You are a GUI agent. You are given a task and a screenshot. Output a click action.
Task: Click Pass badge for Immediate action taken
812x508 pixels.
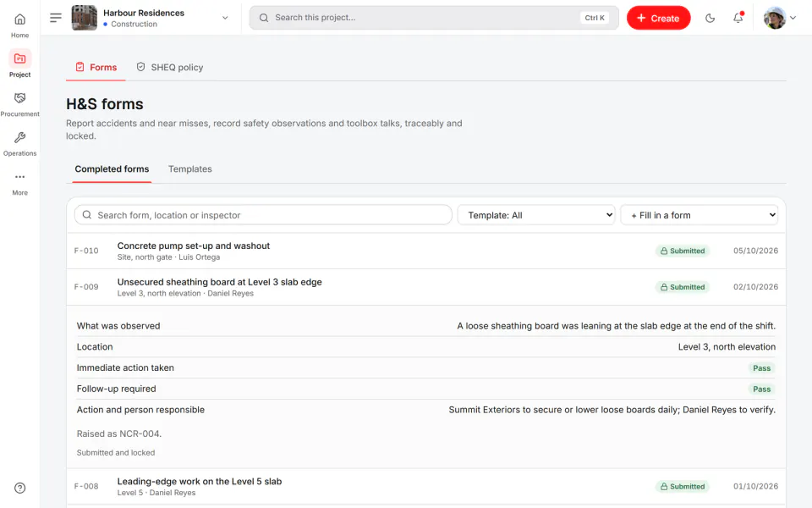click(761, 368)
